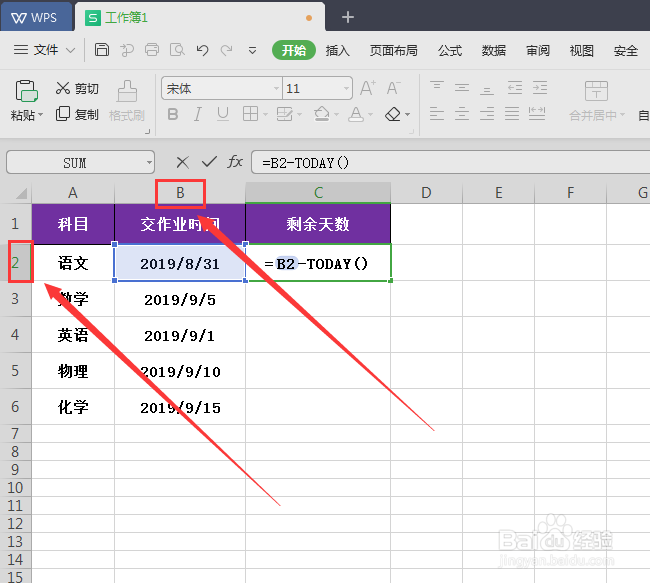Viewport: 650px width, 583px height.
Task: Decrease indent icon
Action: [515, 88]
